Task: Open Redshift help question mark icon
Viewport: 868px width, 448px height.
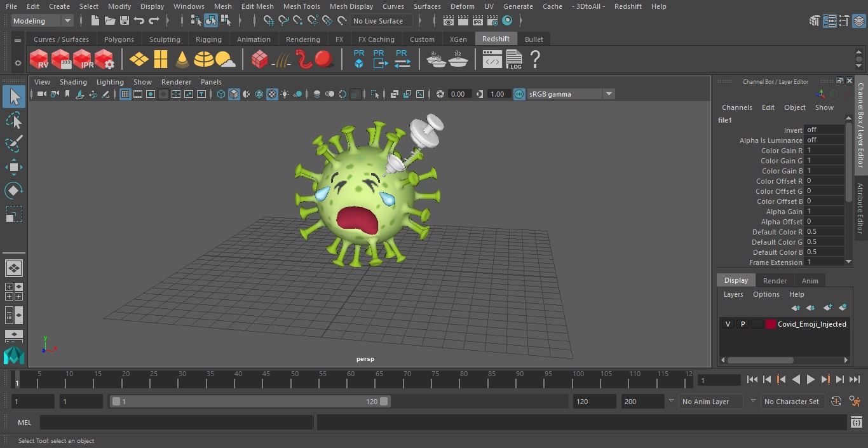Action: (535, 60)
